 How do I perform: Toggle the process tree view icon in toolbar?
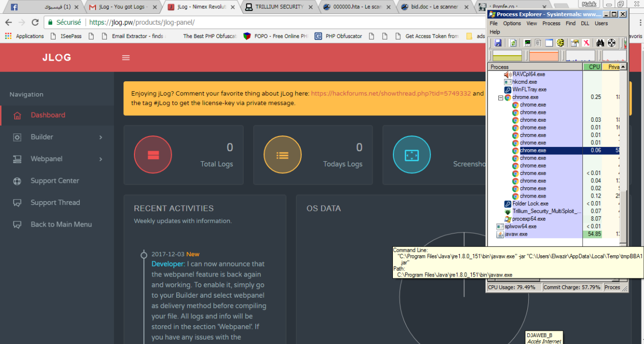(x=538, y=43)
